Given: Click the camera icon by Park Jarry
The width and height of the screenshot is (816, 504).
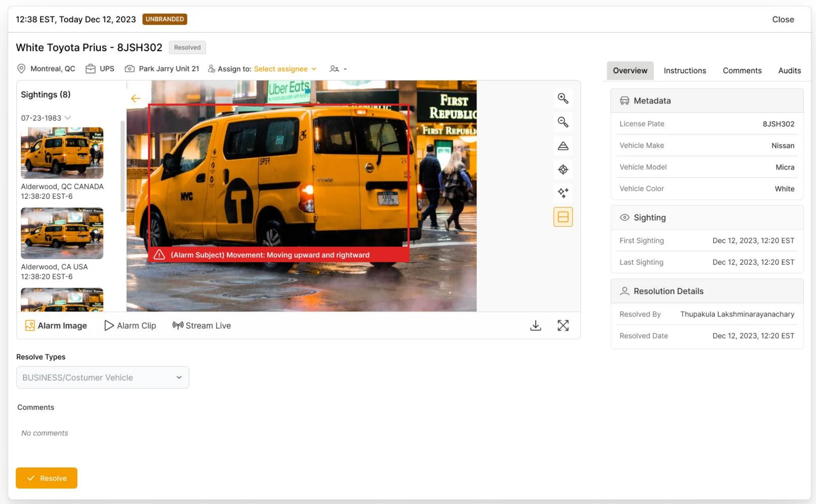Looking at the screenshot, I should [x=130, y=69].
